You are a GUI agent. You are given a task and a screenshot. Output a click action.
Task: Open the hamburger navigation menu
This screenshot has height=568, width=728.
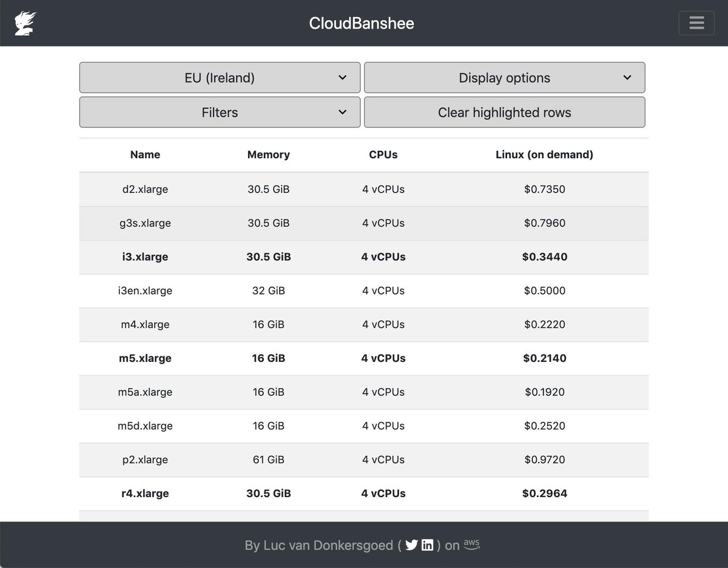click(696, 23)
